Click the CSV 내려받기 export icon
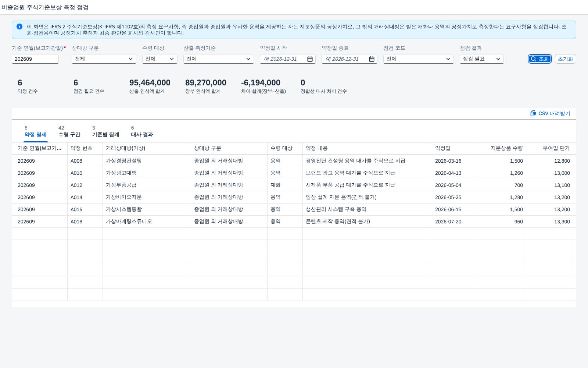Image resolution: width=588 pixels, height=368 pixels. click(x=533, y=113)
